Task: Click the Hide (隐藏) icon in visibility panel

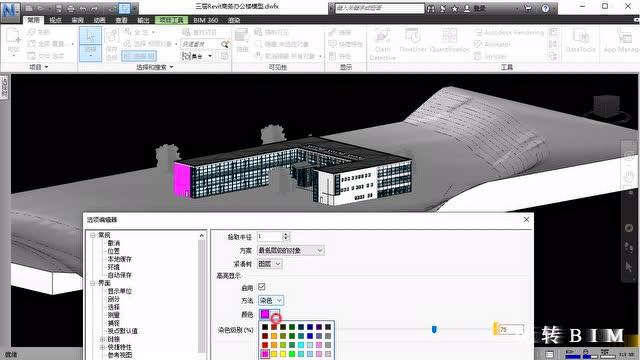Action: (x=242, y=40)
